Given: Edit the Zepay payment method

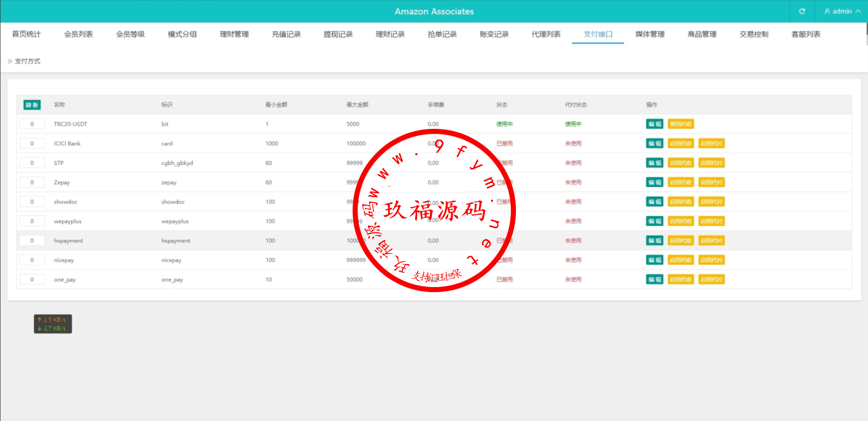Looking at the screenshot, I should click(x=655, y=183).
